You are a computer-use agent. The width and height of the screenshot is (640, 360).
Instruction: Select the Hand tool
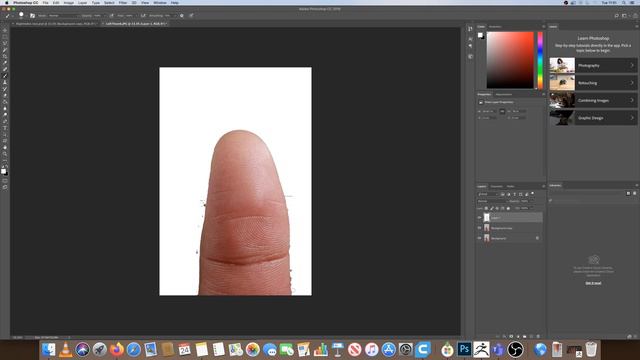[5, 147]
